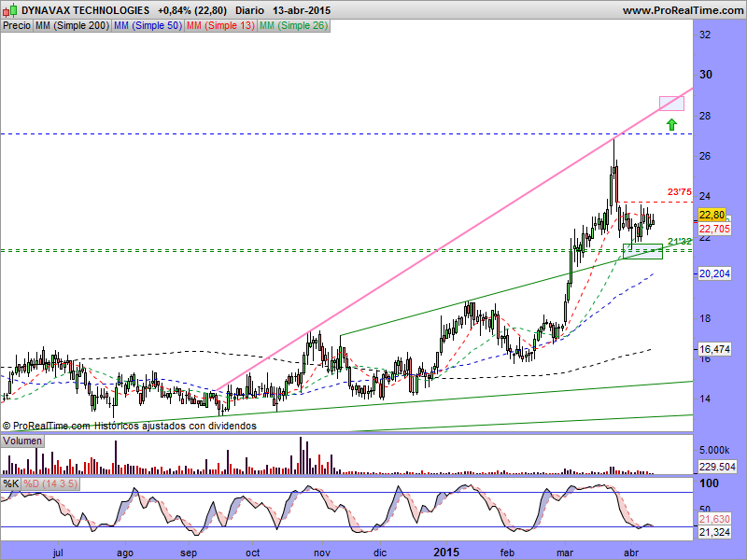Viewport: 747px width, 560px height.
Task: Click the 26 price axis value
Action: click(705, 156)
